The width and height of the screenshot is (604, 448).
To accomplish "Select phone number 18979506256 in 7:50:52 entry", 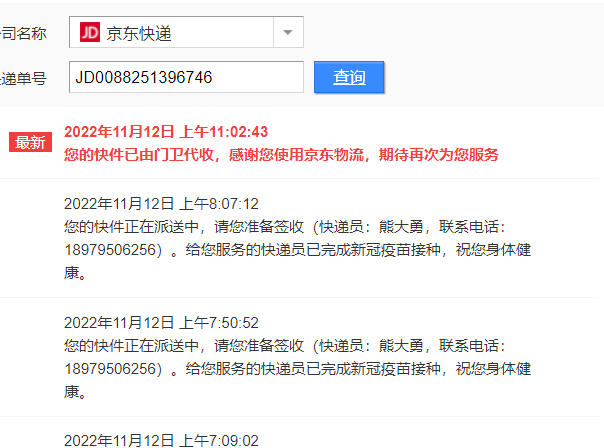I will (110, 369).
